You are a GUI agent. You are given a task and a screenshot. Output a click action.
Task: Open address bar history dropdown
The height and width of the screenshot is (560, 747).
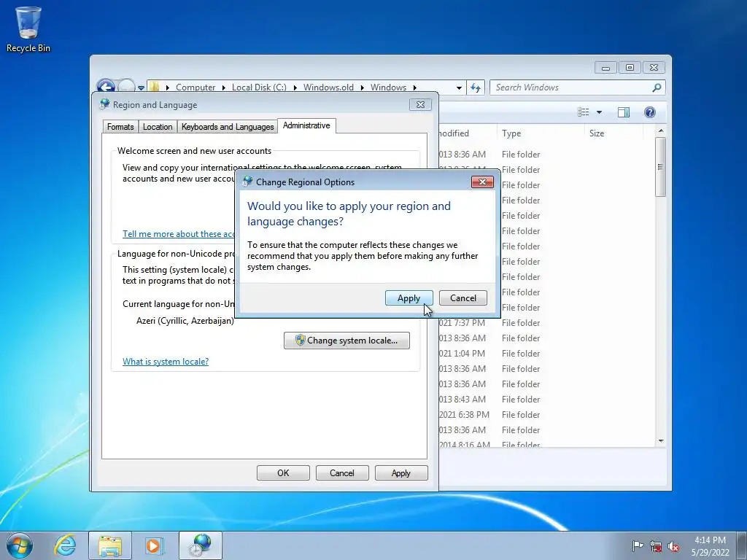(459, 87)
